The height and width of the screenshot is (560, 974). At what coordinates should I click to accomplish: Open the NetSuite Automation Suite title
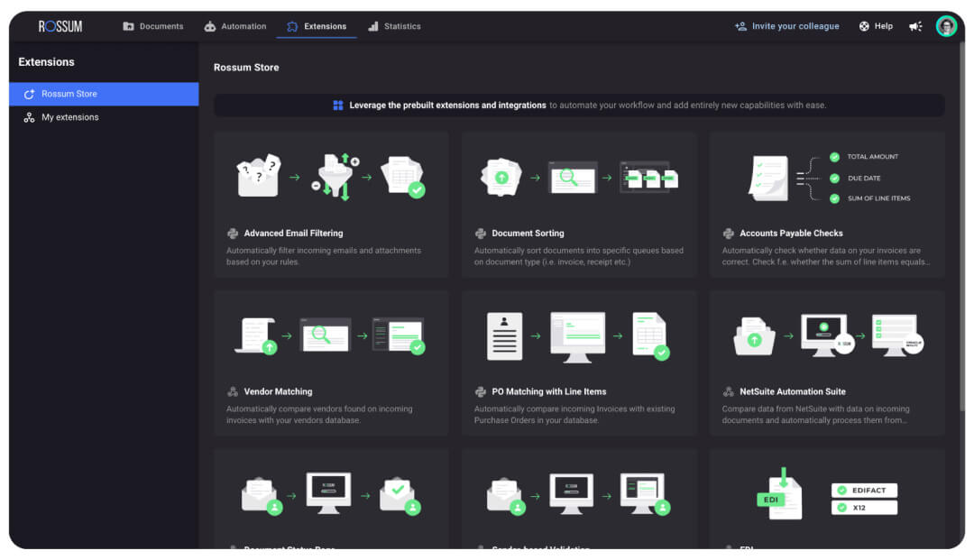pyautogui.click(x=792, y=391)
